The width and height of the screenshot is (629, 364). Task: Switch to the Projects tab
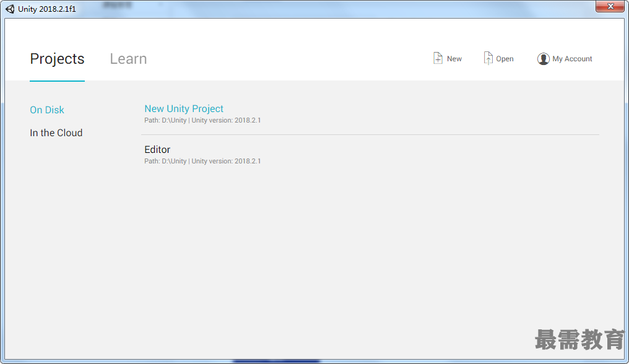coord(57,59)
